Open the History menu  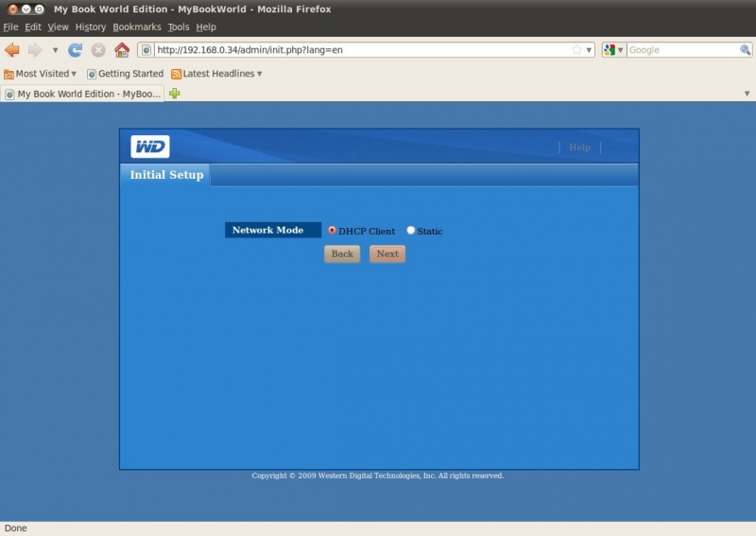90,27
